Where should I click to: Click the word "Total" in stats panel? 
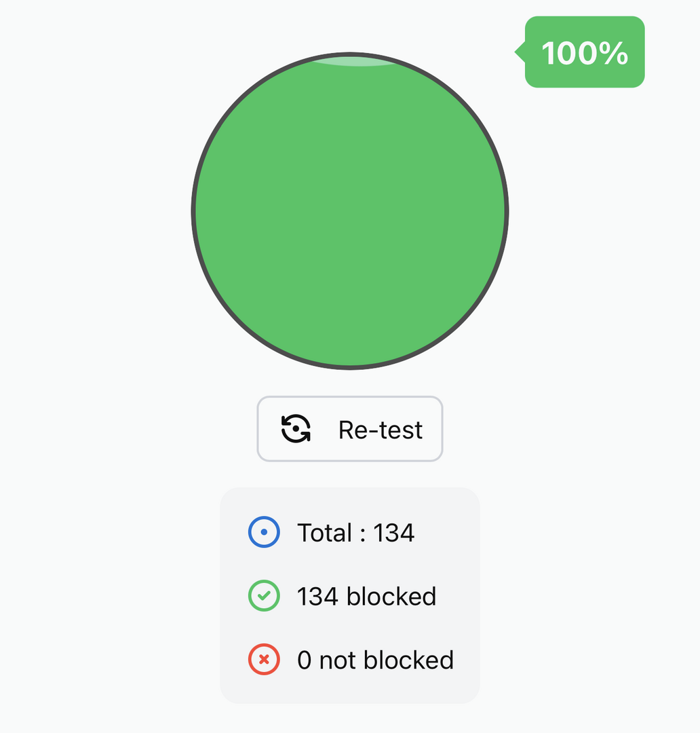[x=324, y=533]
